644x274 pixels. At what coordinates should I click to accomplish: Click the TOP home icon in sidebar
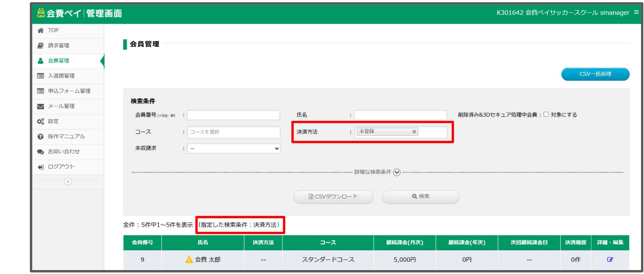click(x=41, y=30)
